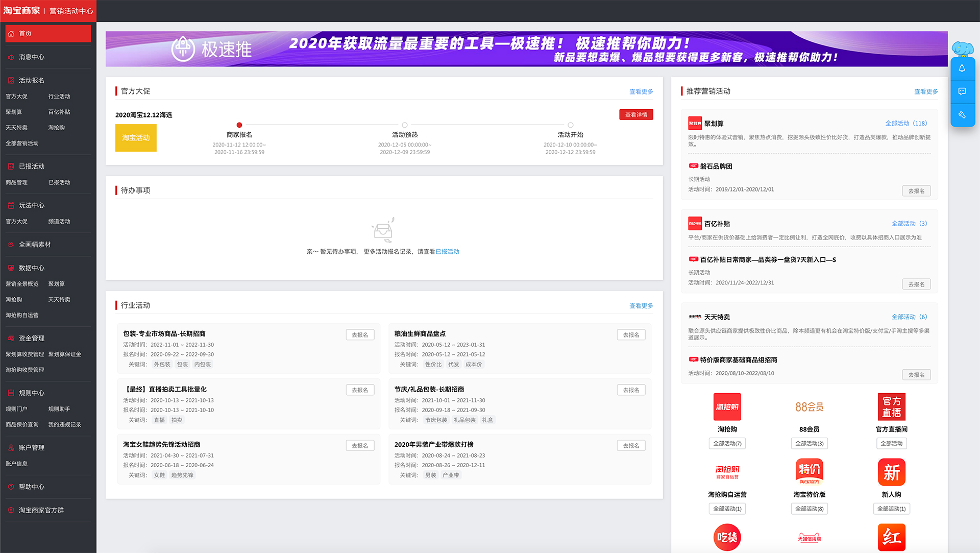Click 全部活动(7) button under 淘抢购
980x553 pixels.
tap(727, 444)
